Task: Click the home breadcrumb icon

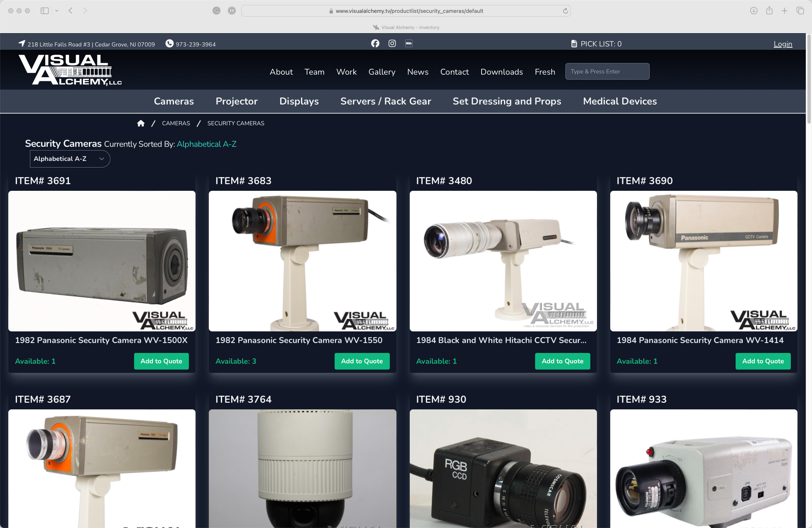Action: (x=141, y=123)
